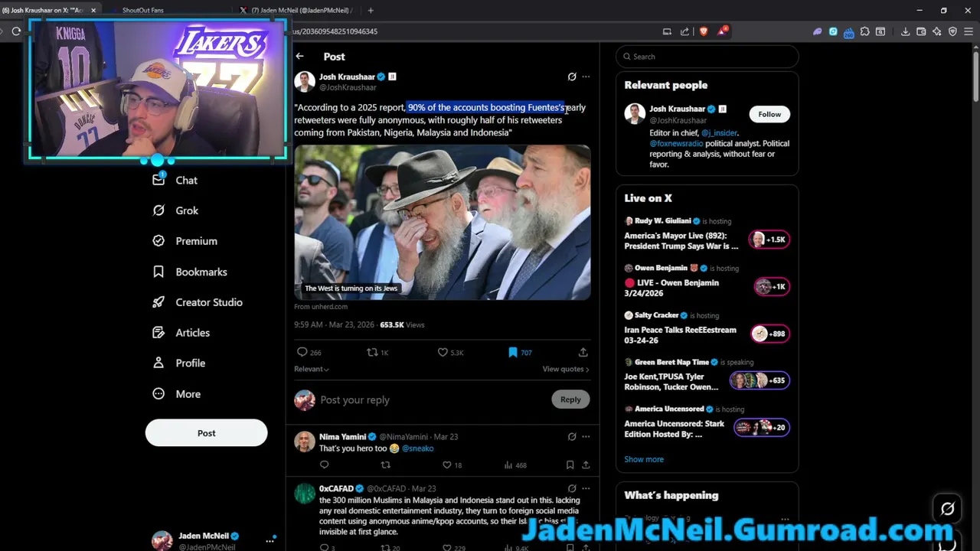Open Brave Shields lion icon in address bar
The image size is (980, 551).
click(x=704, y=31)
